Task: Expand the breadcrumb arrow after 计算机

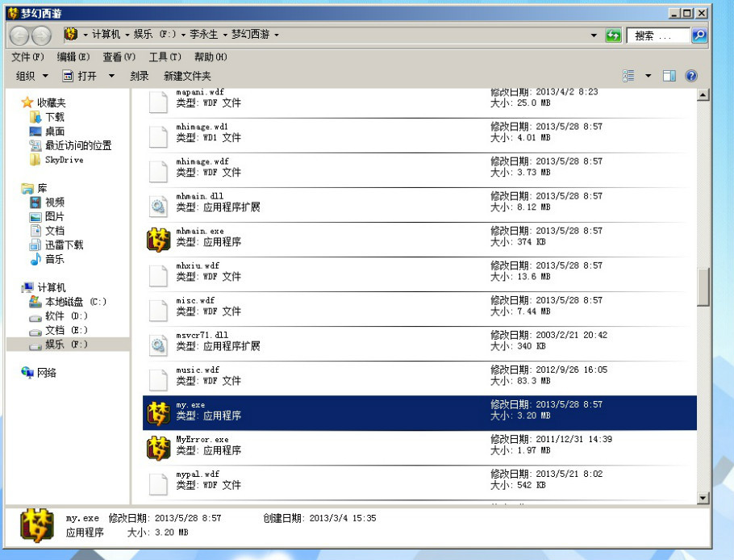Action: pyautogui.click(x=127, y=35)
